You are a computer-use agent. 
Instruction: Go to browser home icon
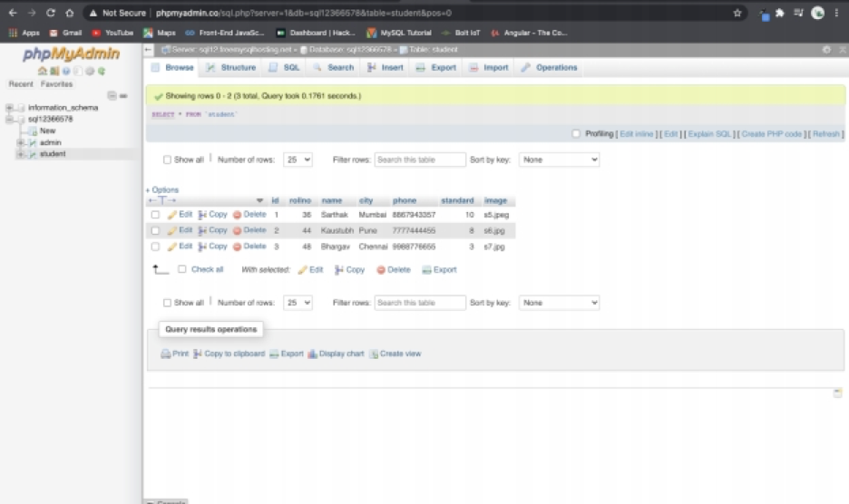[69, 13]
